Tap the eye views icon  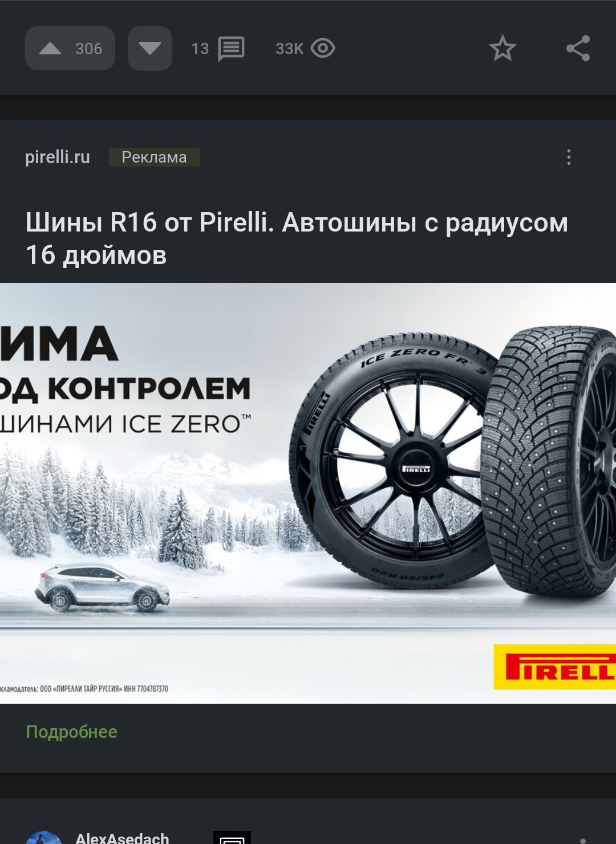pyautogui.click(x=323, y=48)
